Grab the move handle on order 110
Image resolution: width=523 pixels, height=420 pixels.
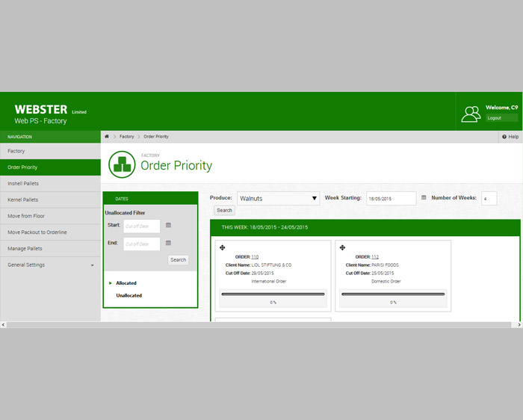(223, 247)
